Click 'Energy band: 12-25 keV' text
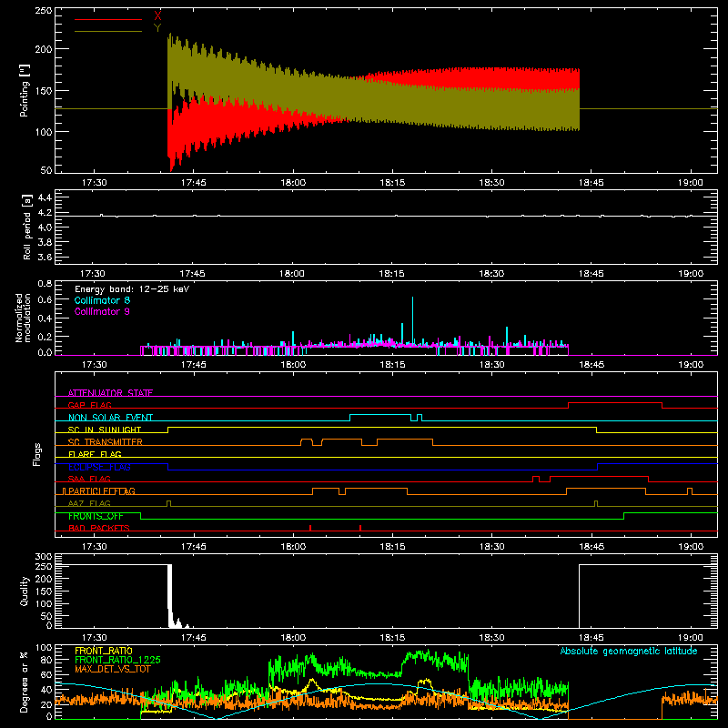The width and height of the screenshot is (728, 728). click(x=132, y=289)
